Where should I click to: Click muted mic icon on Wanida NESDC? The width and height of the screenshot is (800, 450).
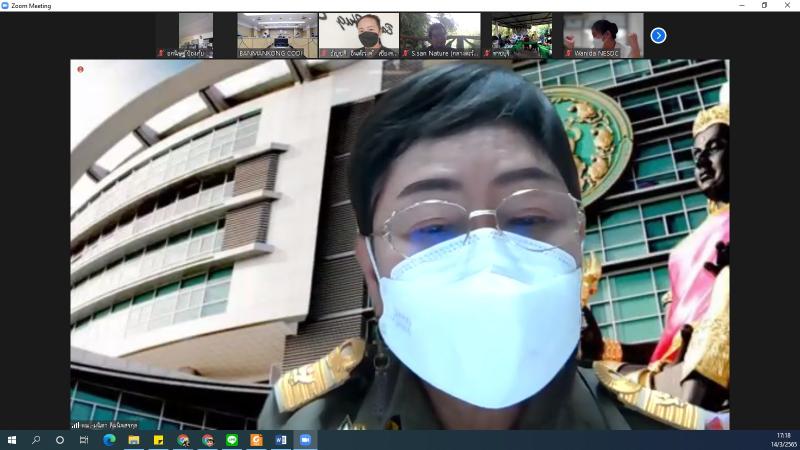pos(568,53)
